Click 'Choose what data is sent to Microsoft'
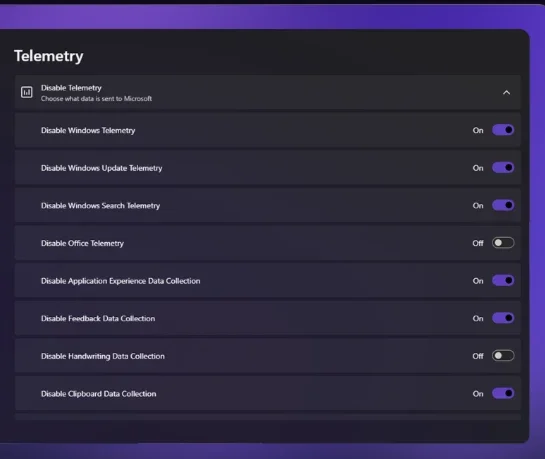Screen dimensions: 545x459 96,99
